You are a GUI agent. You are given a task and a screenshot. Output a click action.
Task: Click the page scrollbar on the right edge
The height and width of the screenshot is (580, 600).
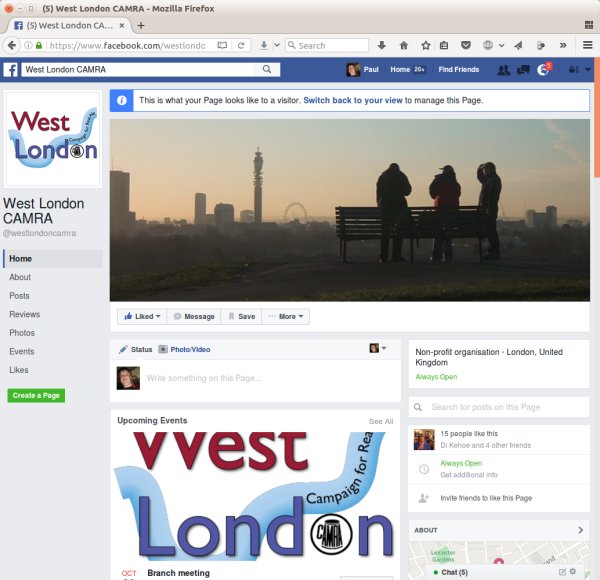click(x=597, y=117)
